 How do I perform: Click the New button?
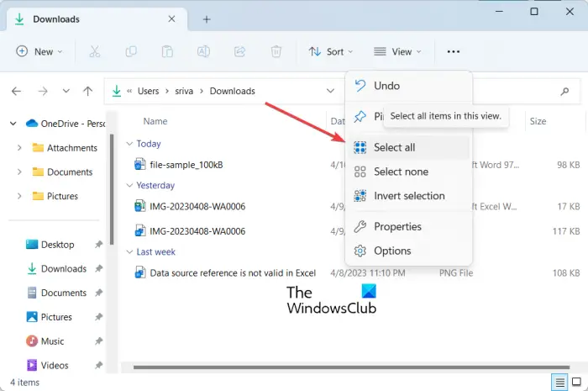coord(39,51)
